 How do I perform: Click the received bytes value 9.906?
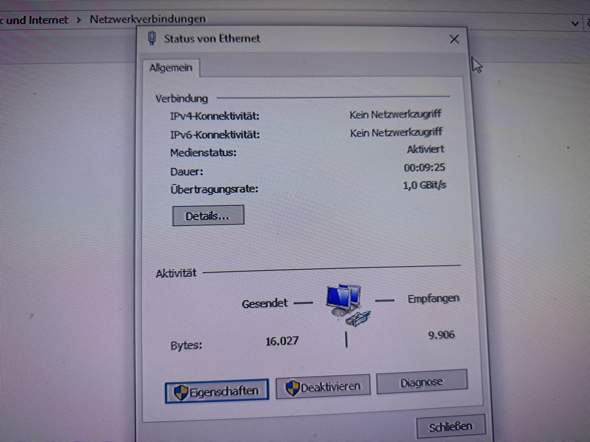tap(441, 335)
